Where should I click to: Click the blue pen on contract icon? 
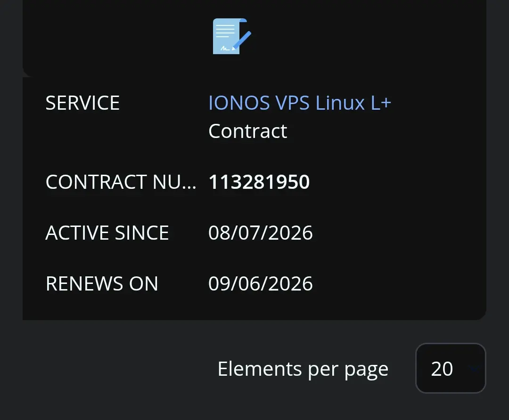[x=242, y=40]
